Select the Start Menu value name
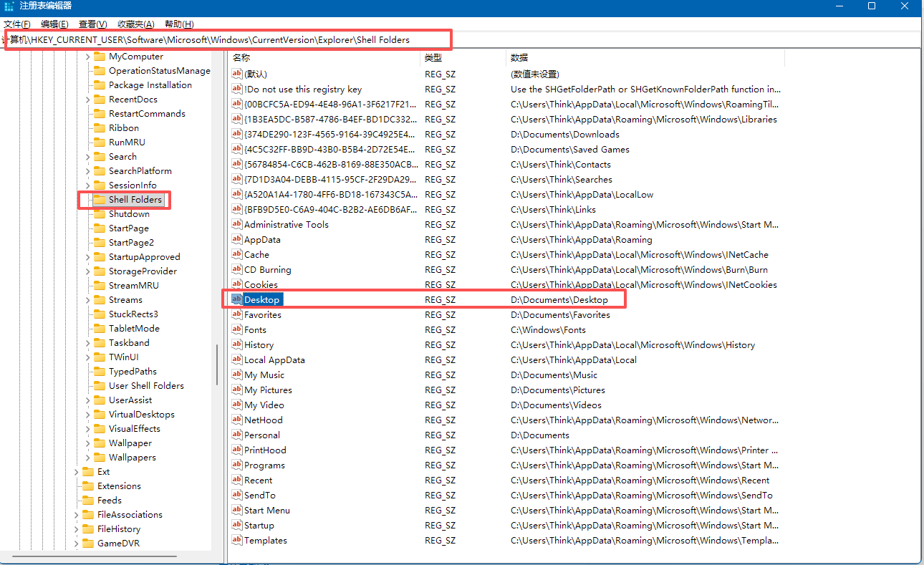924x565 pixels. pyautogui.click(x=267, y=510)
